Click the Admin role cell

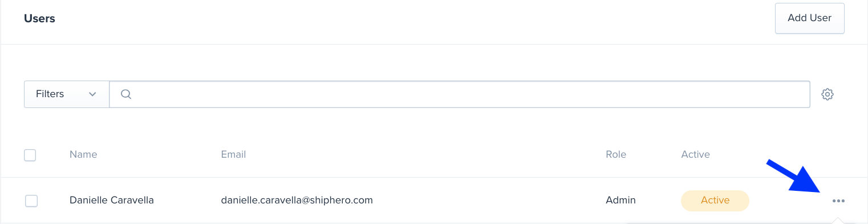click(620, 201)
